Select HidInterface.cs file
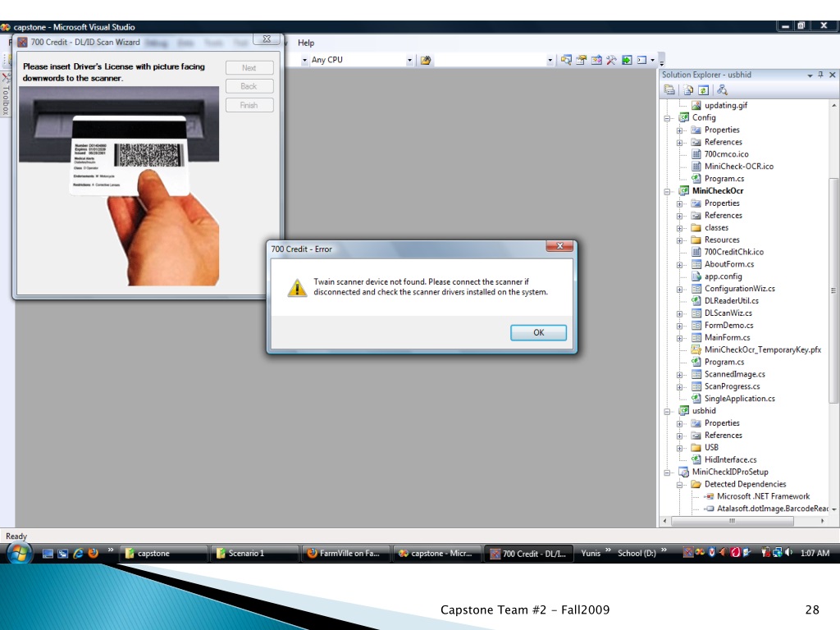Viewport: 840px width, 630px height. [x=730, y=459]
